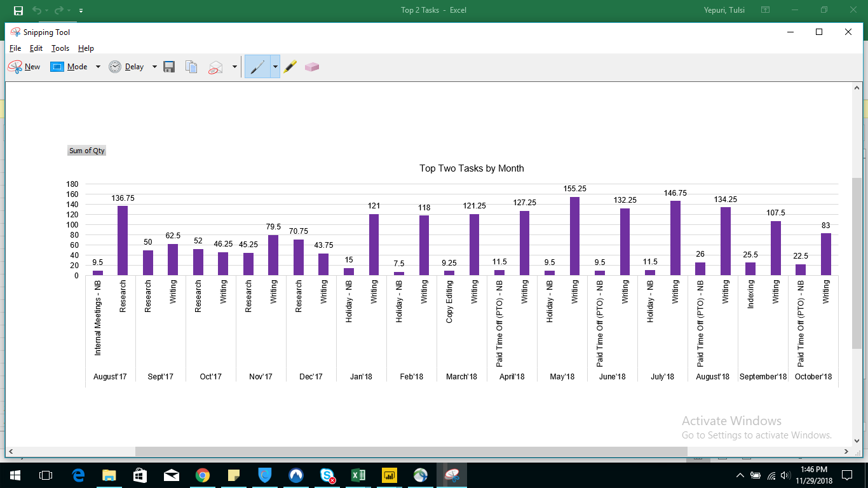Select the Pen tool in Snipping Tool
Screen dimensions: 868x488
pyautogui.click(x=257, y=67)
